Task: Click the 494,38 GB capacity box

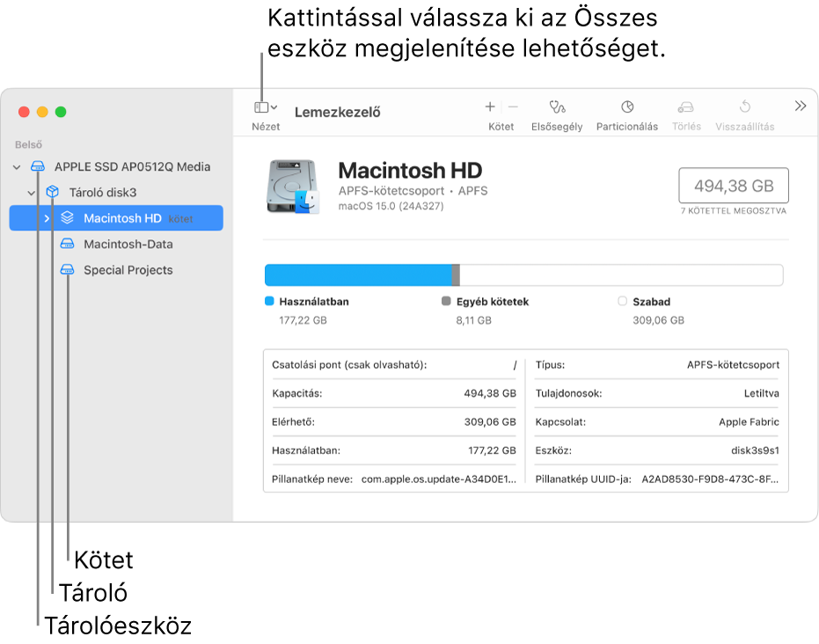Action: pos(734,186)
